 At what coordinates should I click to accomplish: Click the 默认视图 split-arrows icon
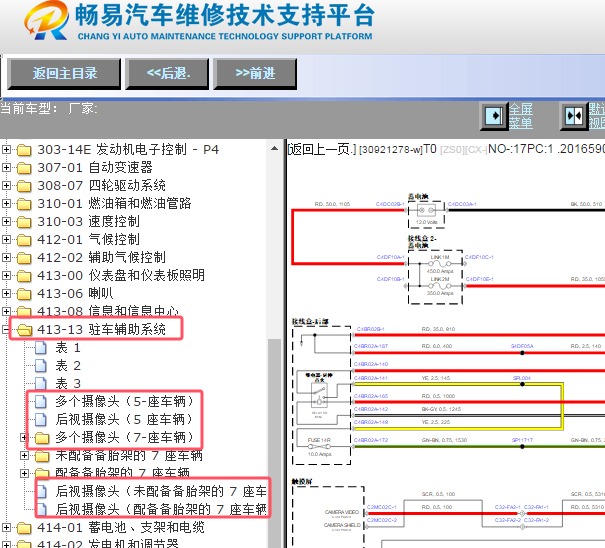click(x=574, y=115)
